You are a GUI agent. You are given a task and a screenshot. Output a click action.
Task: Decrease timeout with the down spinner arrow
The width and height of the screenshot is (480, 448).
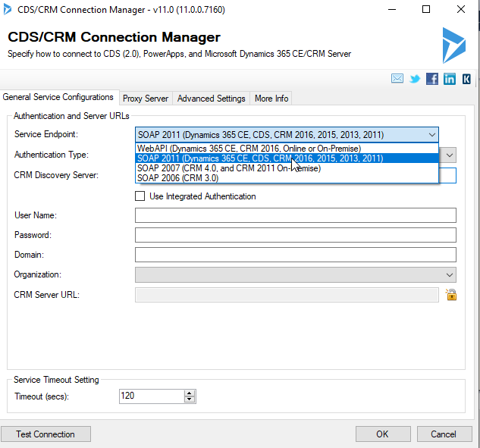tap(190, 399)
